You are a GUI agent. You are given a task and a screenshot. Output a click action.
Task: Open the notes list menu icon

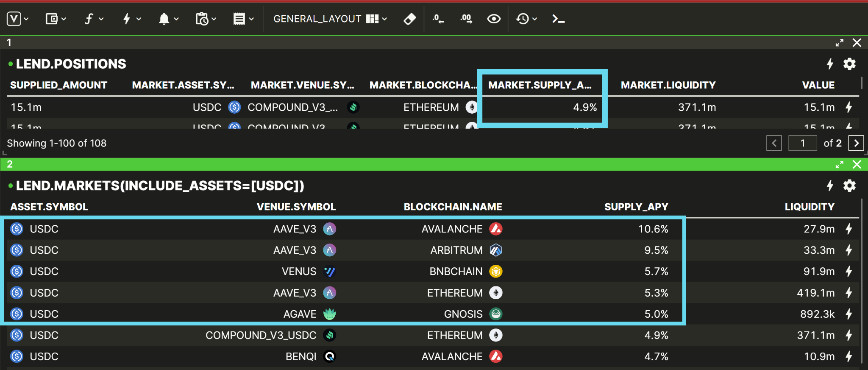tap(239, 19)
